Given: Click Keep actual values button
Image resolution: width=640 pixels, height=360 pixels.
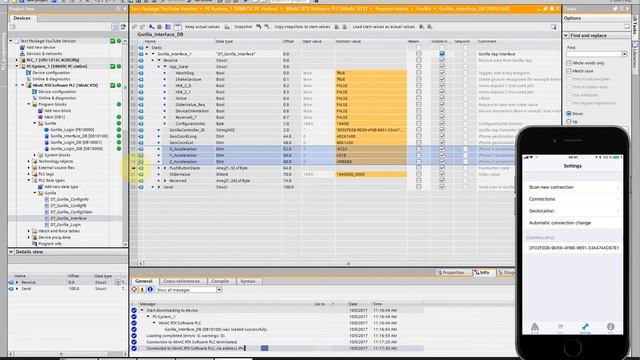Looking at the screenshot, I should coord(202,27).
